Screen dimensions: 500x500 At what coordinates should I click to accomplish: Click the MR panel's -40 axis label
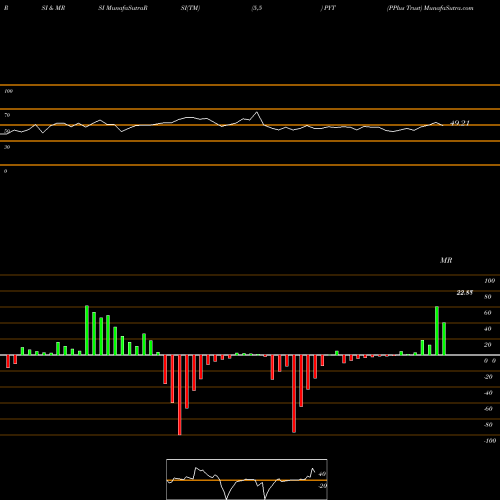point(488,393)
